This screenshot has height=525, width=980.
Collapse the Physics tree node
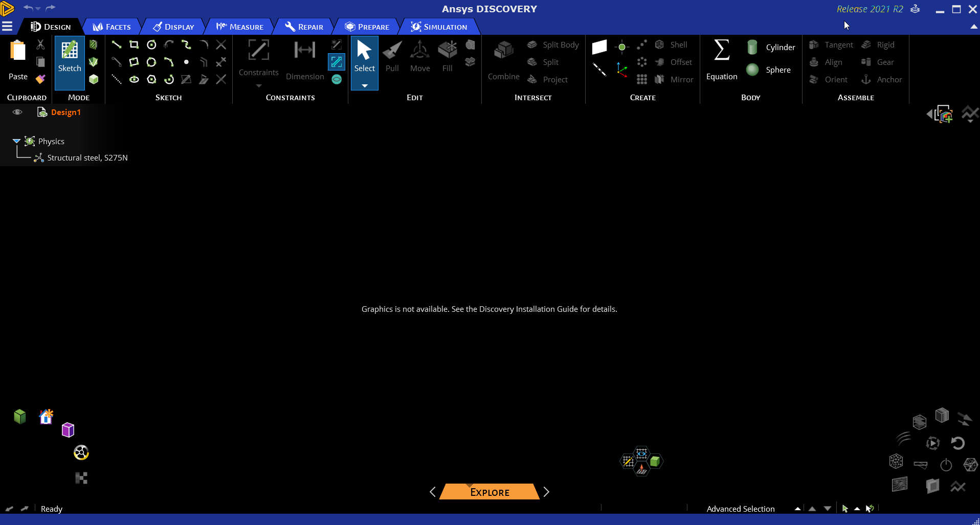pos(16,141)
